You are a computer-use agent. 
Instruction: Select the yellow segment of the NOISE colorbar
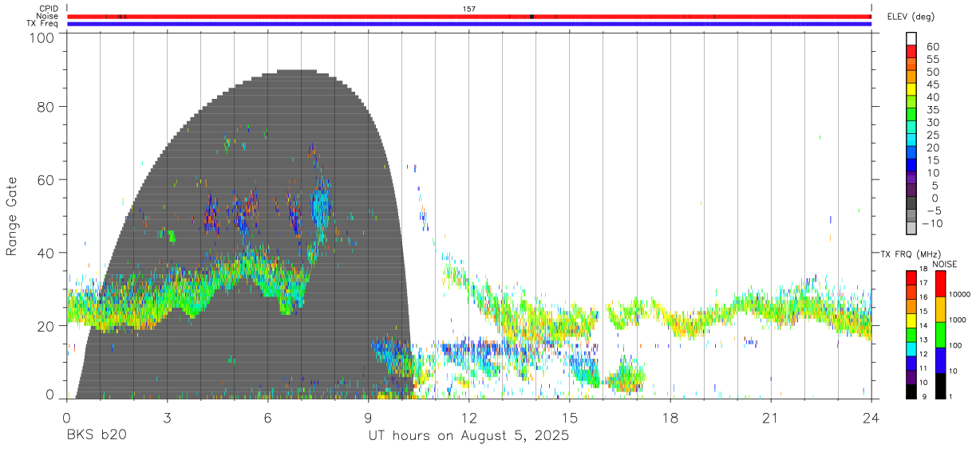[x=941, y=309]
